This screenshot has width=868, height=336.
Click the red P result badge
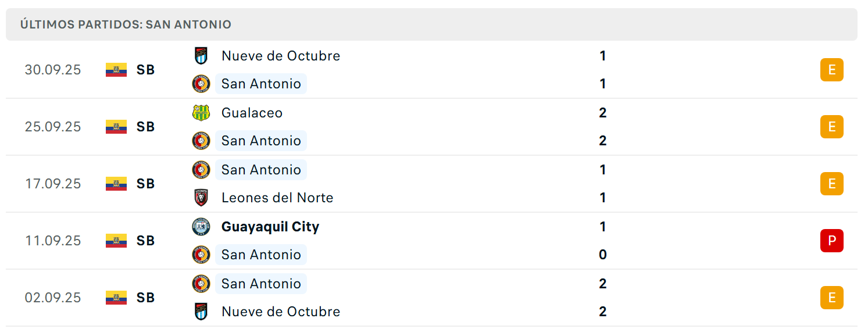(832, 241)
